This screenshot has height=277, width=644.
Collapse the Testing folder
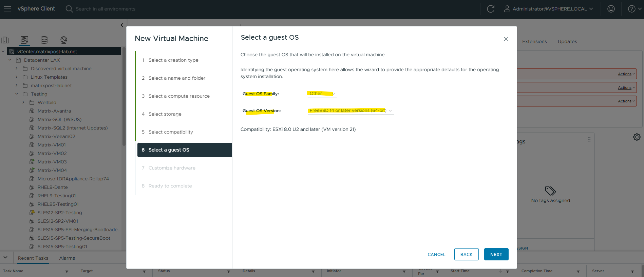pyautogui.click(x=17, y=94)
